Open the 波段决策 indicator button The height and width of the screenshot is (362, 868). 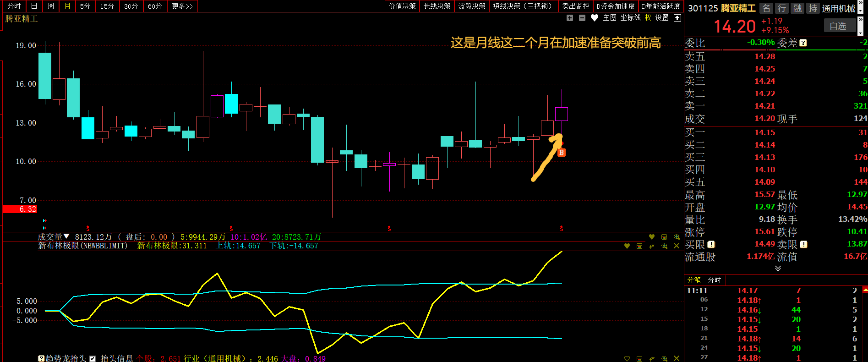pyautogui.click(x=472, y=6)
